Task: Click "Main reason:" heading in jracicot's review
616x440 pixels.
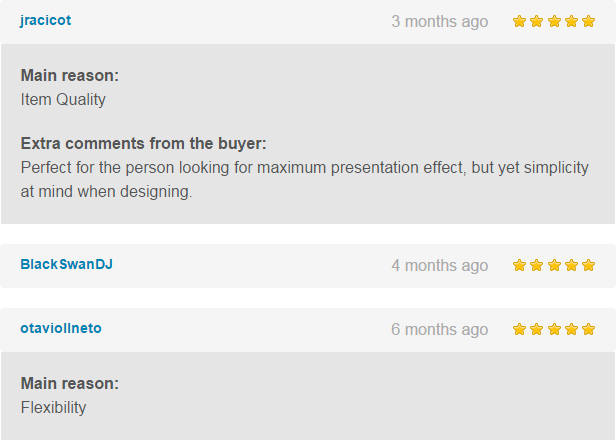Action: tap(69, 75)
